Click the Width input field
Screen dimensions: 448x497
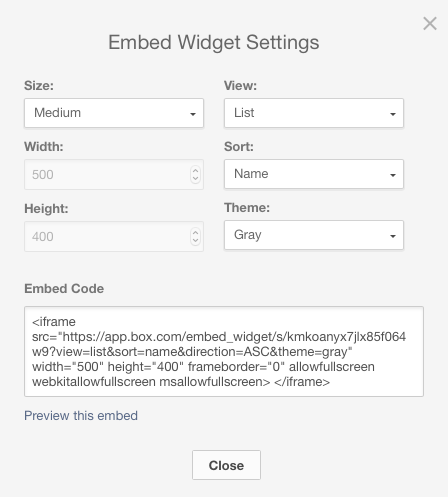[x=114, y=174]
